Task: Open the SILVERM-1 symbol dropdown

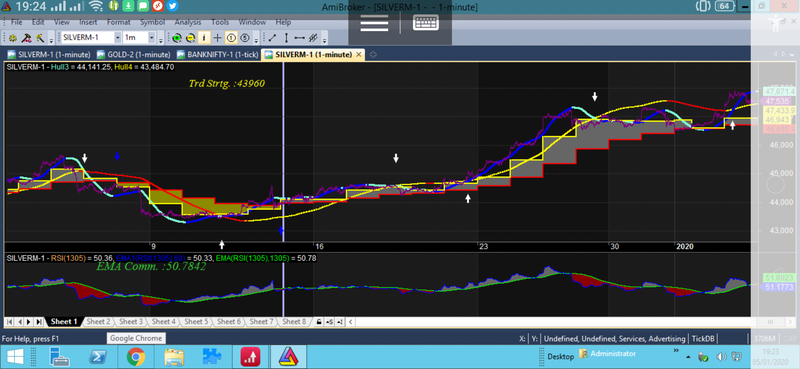Action: pos(118,38)
